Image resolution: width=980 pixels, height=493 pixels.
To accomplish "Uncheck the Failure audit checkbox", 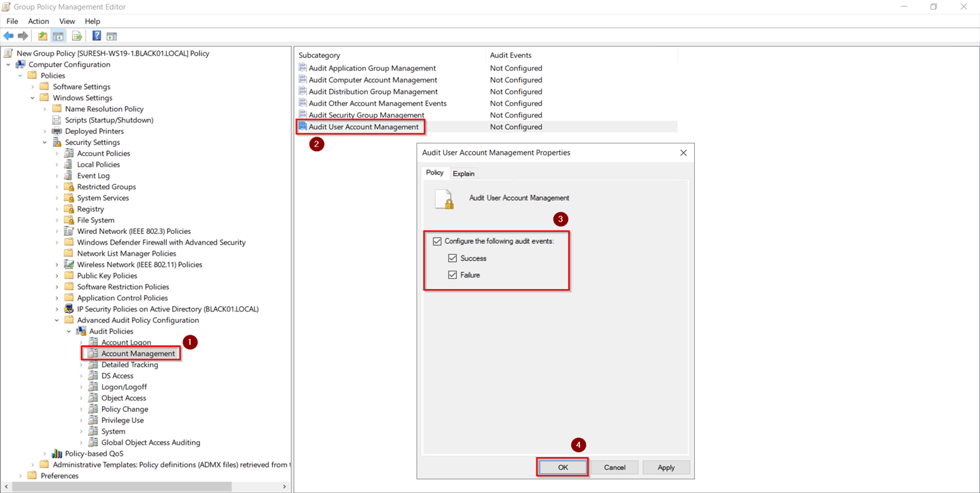I will tap(453, 274).
